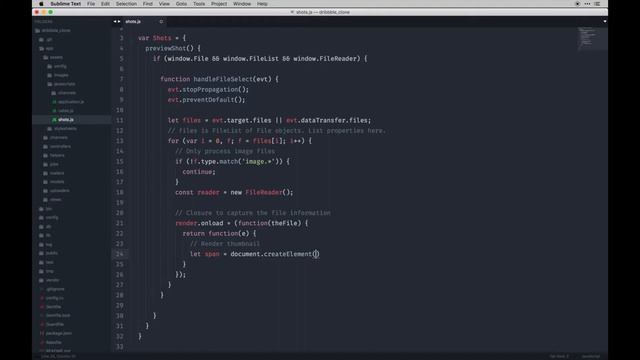Expand the helpers folder

(54, 155)
